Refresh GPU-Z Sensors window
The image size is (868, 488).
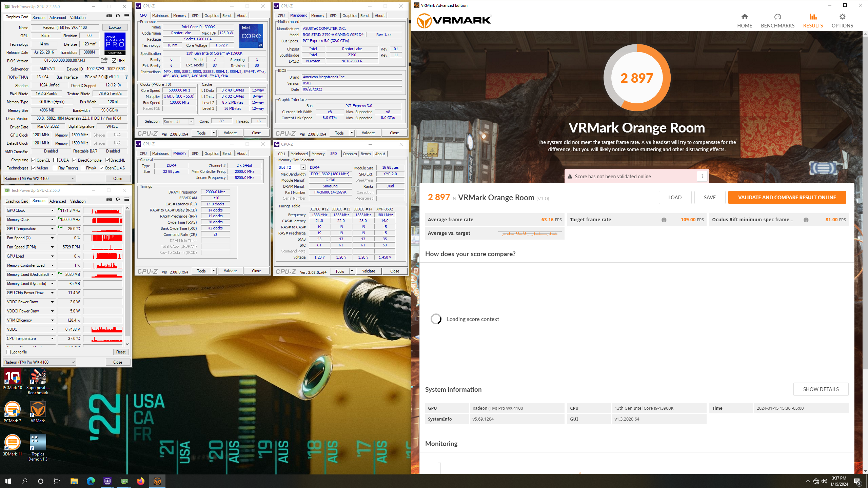click(118, 199)
